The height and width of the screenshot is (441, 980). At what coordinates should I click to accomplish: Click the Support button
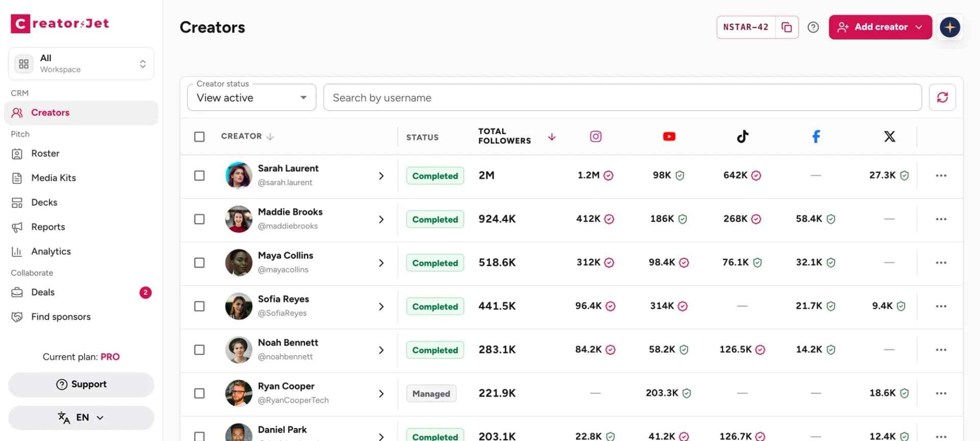81,384
